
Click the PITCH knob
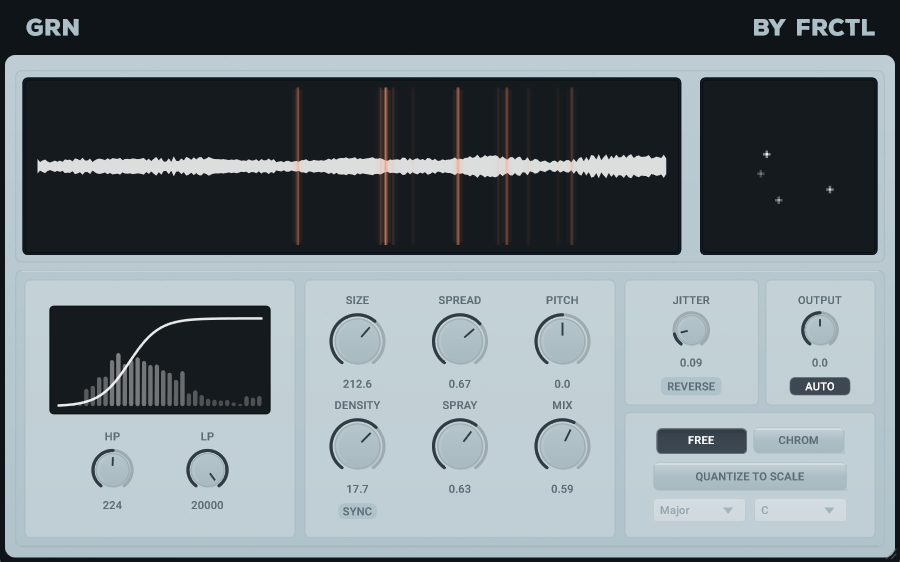pos(562,341)
